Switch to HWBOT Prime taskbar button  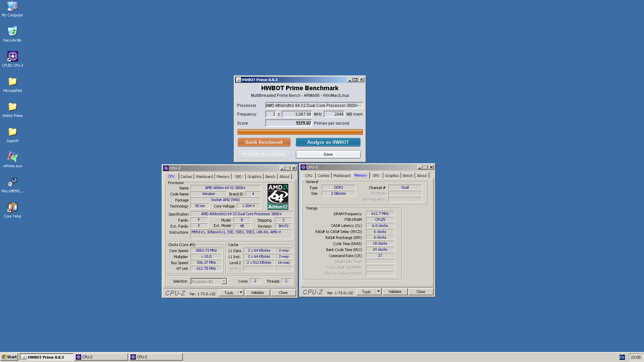point(46,357)
